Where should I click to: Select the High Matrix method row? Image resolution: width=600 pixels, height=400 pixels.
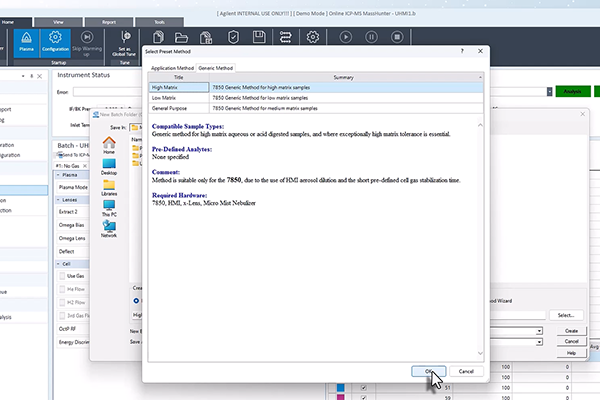tap(316, 87)
